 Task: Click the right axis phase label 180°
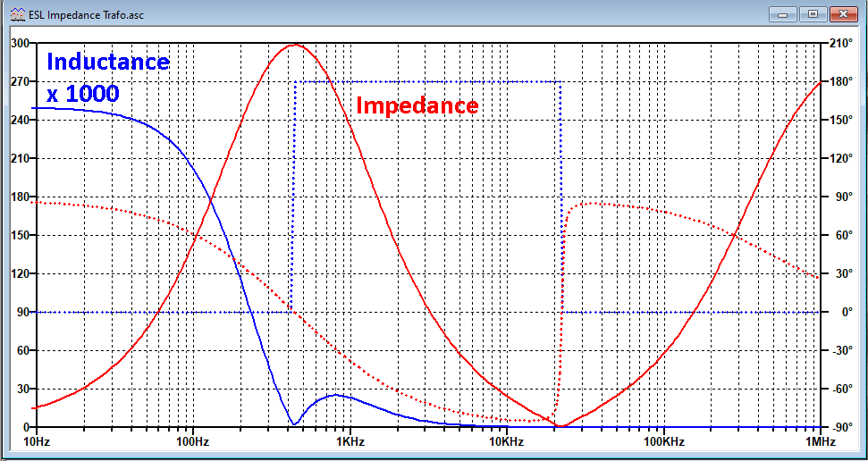click(839, 81)
